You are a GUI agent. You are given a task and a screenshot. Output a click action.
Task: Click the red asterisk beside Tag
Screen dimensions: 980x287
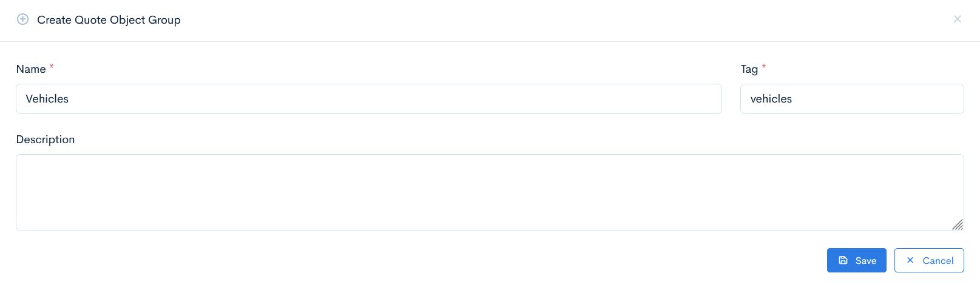[764, 66]
